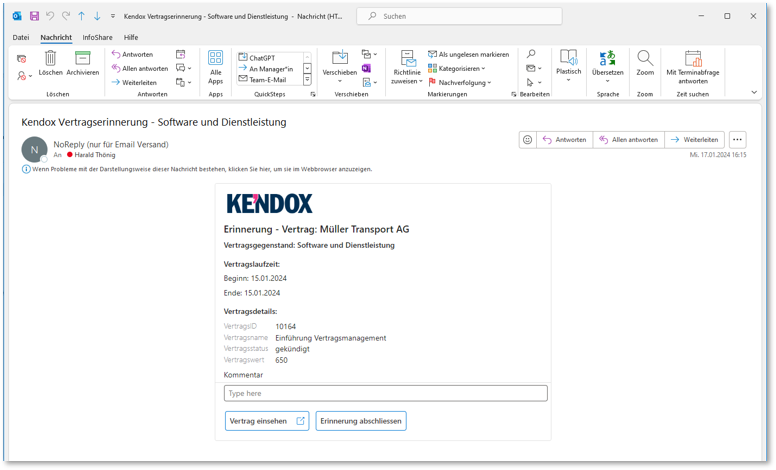Click Allen antworten in message header

(629, 140)
